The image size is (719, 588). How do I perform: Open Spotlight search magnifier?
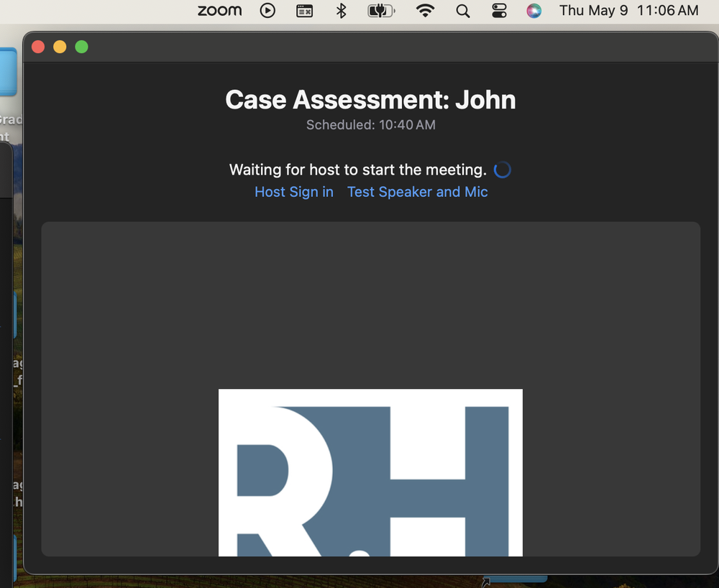[463, 11]
